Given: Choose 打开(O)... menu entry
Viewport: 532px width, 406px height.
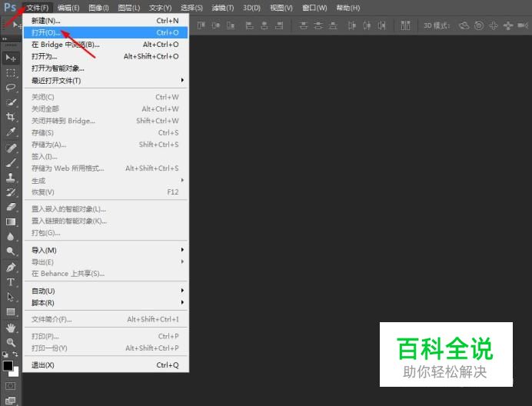Looking at the screenshot, I should pyautogui.click(x=105, y=32).
